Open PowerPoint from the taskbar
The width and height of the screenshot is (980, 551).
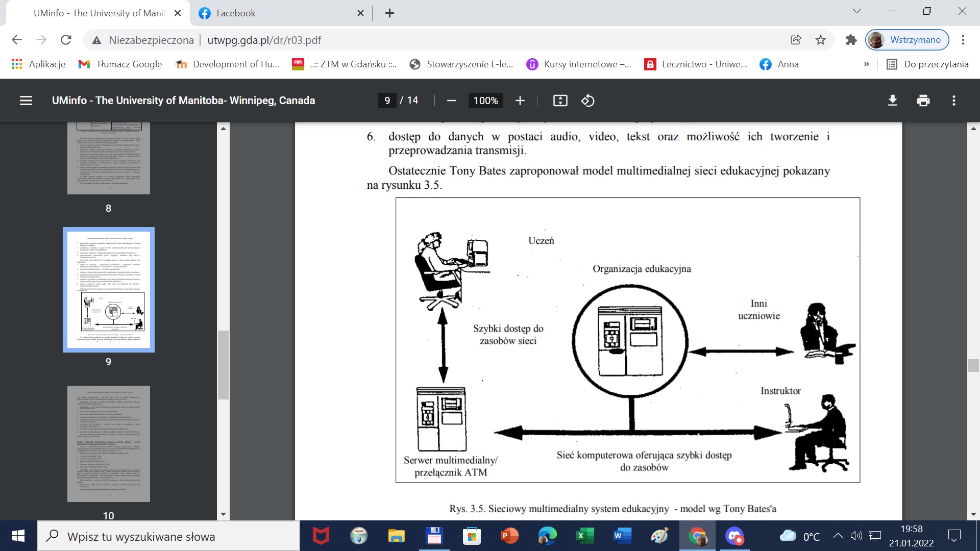point(509,536)
